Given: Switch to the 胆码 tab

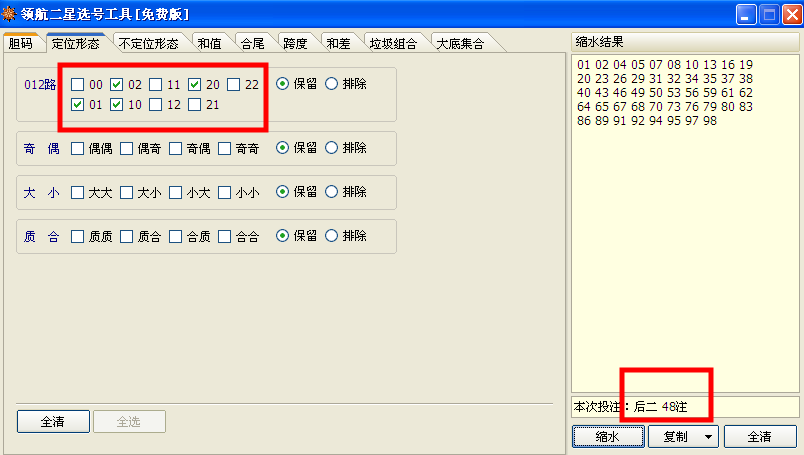Looking at the screenshot, I should [x=21, y=44].
